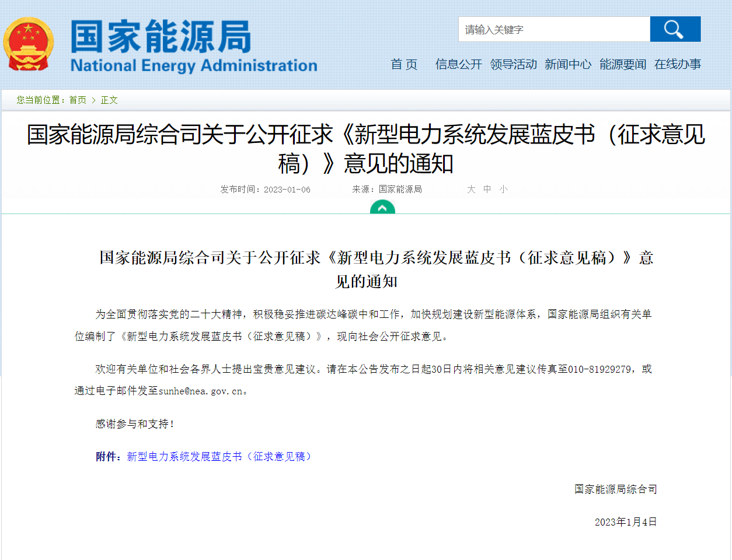This screenshot has width=732, height=560.
Task: Open the 在线办事 navigation item
Action: (678, 64)
